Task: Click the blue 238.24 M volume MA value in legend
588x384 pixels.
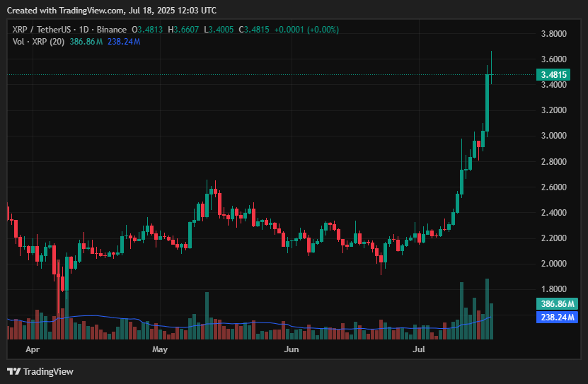Action: (x=124, y=42)
